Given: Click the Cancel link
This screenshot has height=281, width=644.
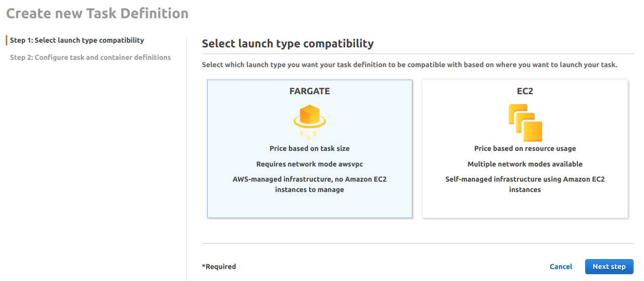Looking at the screenshot, I should (561, 266).
